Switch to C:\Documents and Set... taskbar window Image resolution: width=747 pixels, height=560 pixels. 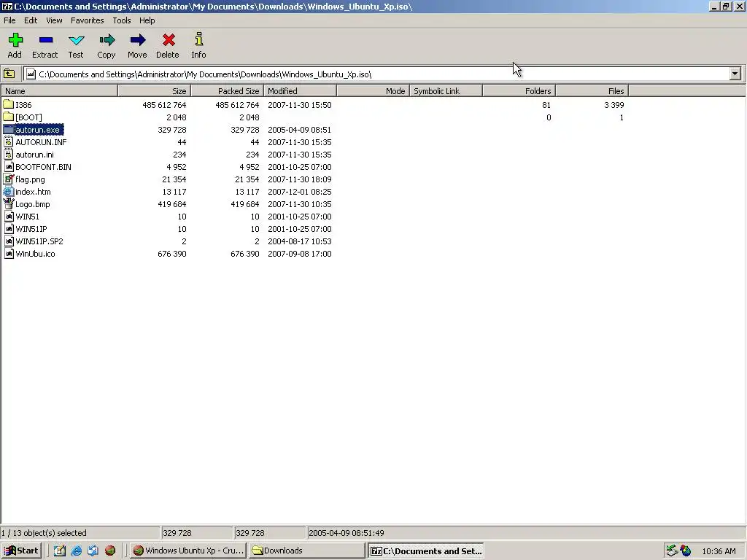pyautogui.click(x=426, y=551)
